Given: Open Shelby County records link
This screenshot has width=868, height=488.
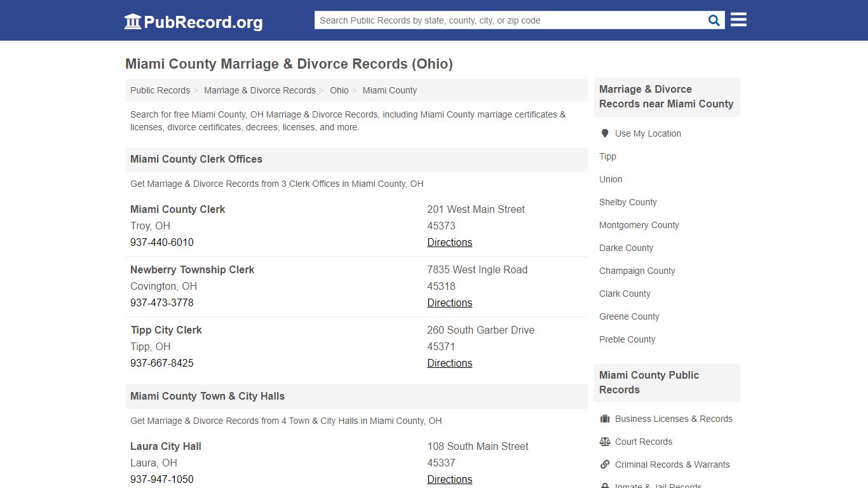Looking at the screenshot, I should point(628,202).
